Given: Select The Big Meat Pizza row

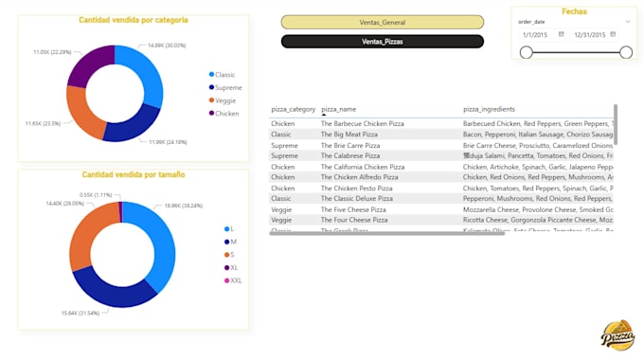Looking at the screenshot, I should pos(441,135).
